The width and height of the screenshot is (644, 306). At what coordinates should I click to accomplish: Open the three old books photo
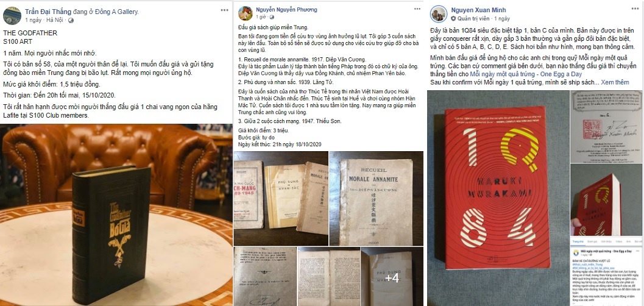click(281, 198)
